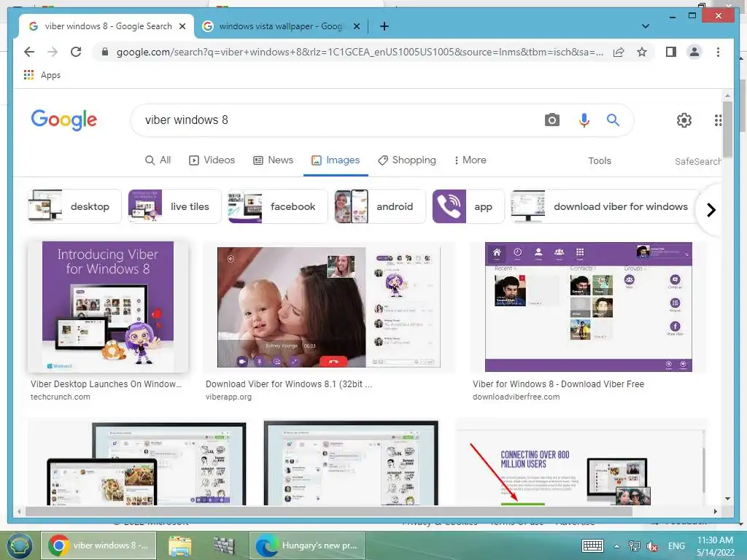Open the purple Viber contacts screen image
This screenshot has width=747, height=560.
589,307
